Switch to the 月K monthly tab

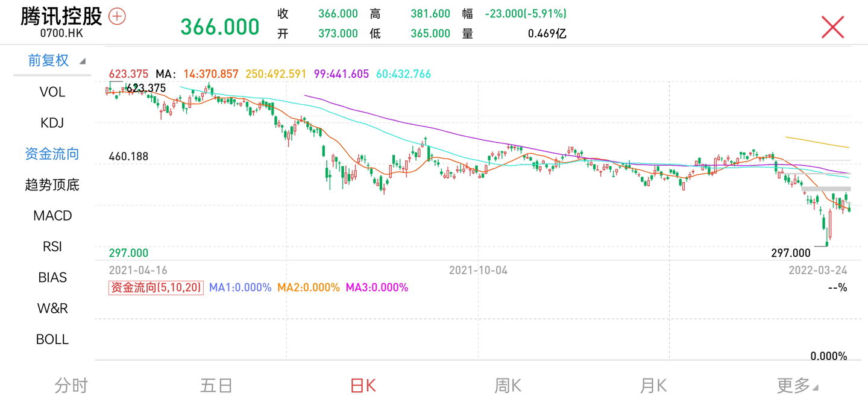[653, 385]
